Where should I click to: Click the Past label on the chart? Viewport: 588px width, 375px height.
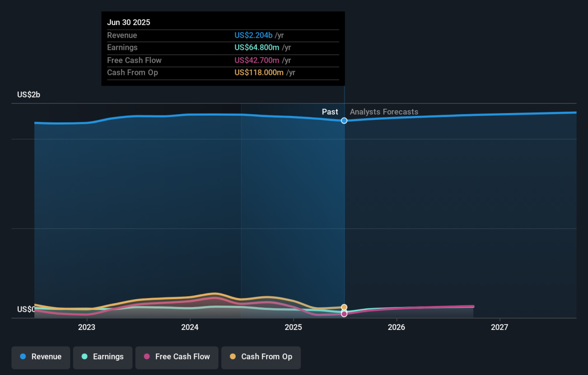pyautogui.click(x=330, y=112)
